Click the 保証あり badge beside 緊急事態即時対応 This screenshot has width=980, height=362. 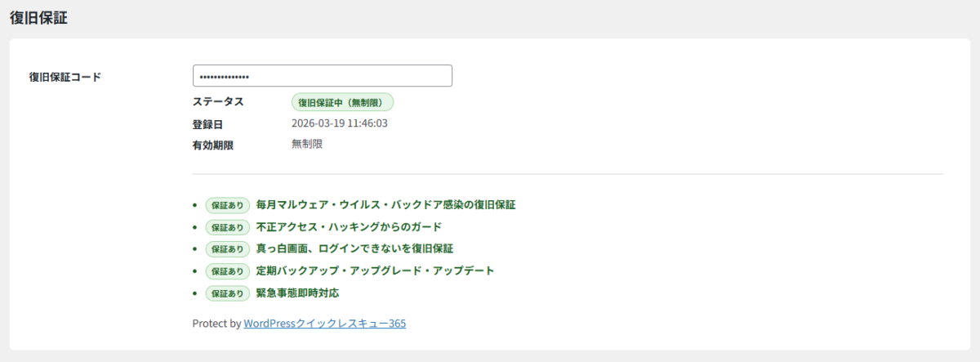click(x=228, y=293)
